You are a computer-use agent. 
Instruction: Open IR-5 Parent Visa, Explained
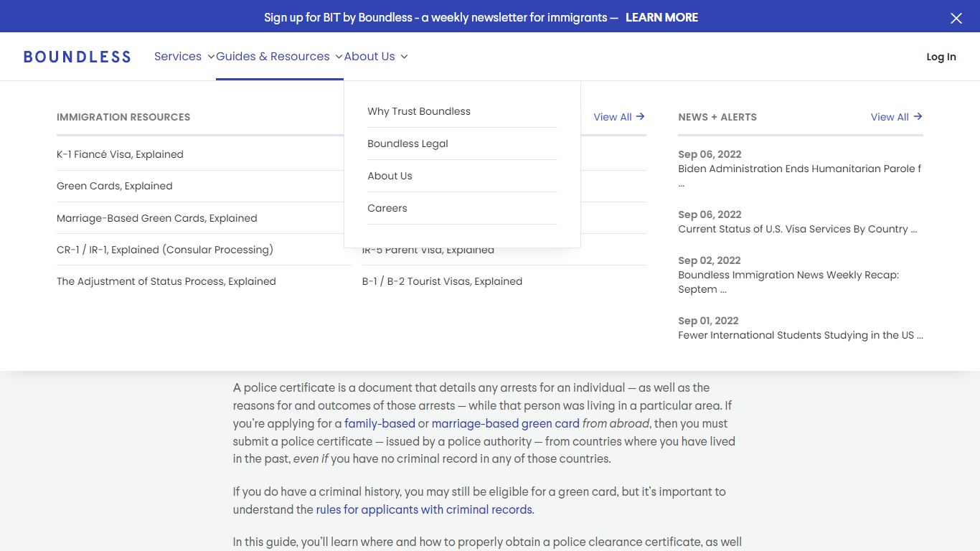(x=428, y=250)
